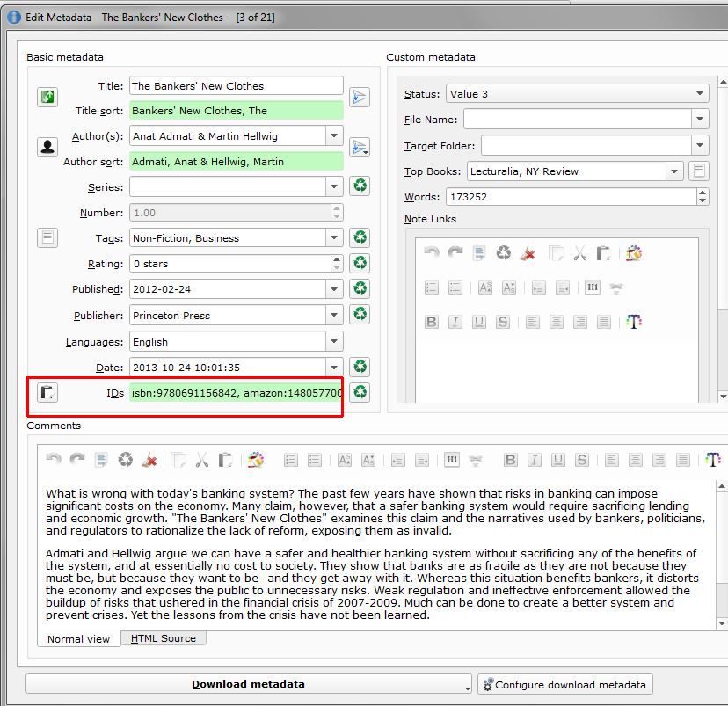Expand the Languages dropdown arrow
Screen dimensions: 728x706
pos(334,341)
